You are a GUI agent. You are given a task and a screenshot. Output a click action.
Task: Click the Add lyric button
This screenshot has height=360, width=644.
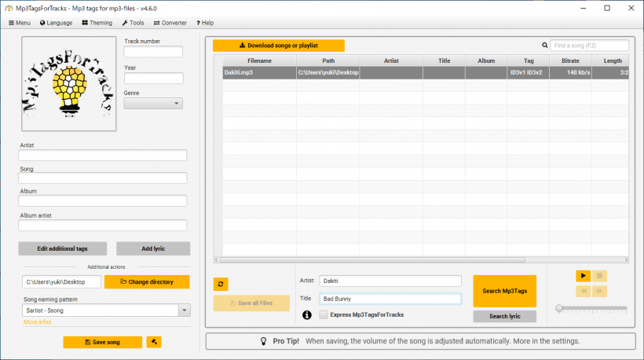(x=153, y=248)
